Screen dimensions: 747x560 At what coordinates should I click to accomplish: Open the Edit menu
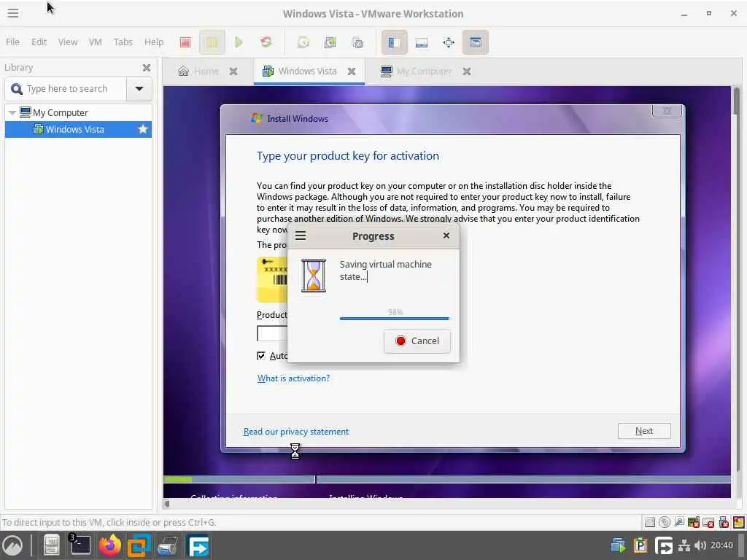tap(39, 42)
